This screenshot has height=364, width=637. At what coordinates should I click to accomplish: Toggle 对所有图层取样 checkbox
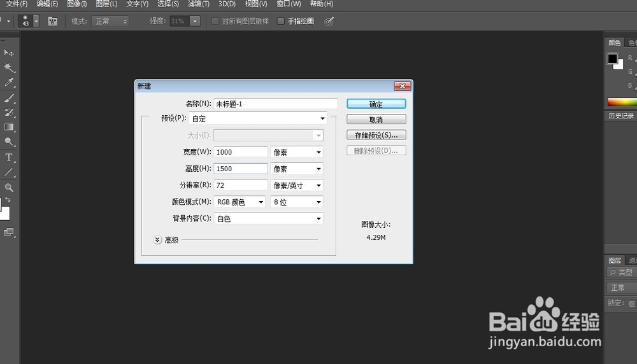215,21
